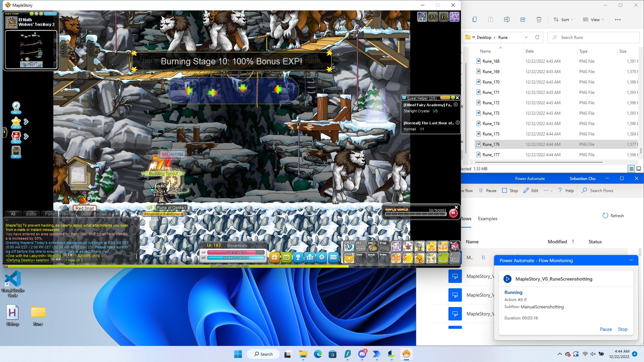Switch to the Examples tab in Power Automate
The image size is (644, 362).
pyautogui.click(x=487, y=219)
